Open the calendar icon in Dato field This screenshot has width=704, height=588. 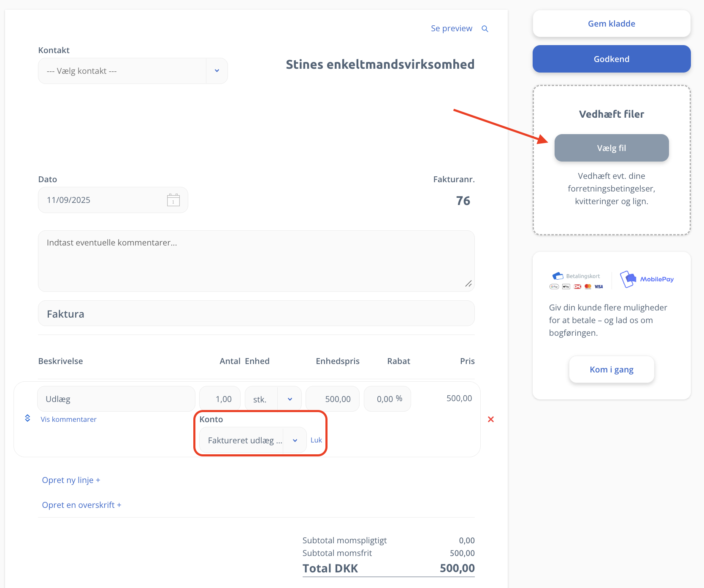[x=173, y=200]
